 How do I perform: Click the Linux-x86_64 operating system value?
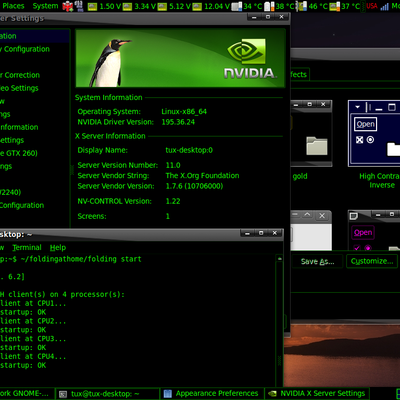[184, 111]
